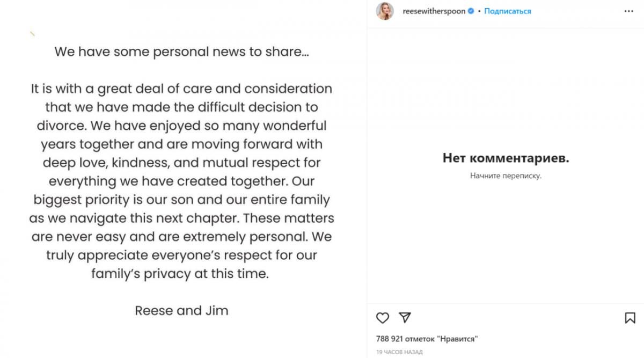Click the "deep love, kindness" line
This screenshot has width=644, height=358.
pyautogui.click(x=181, y=163)
